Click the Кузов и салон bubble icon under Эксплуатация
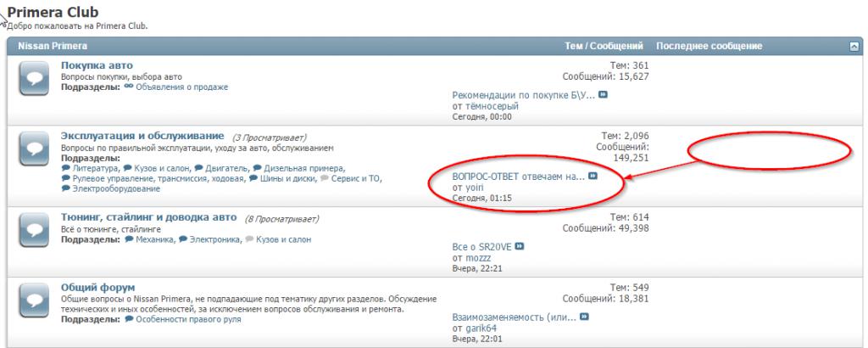Viewport: 868px width, 348px height. click(x=127, y=168)
